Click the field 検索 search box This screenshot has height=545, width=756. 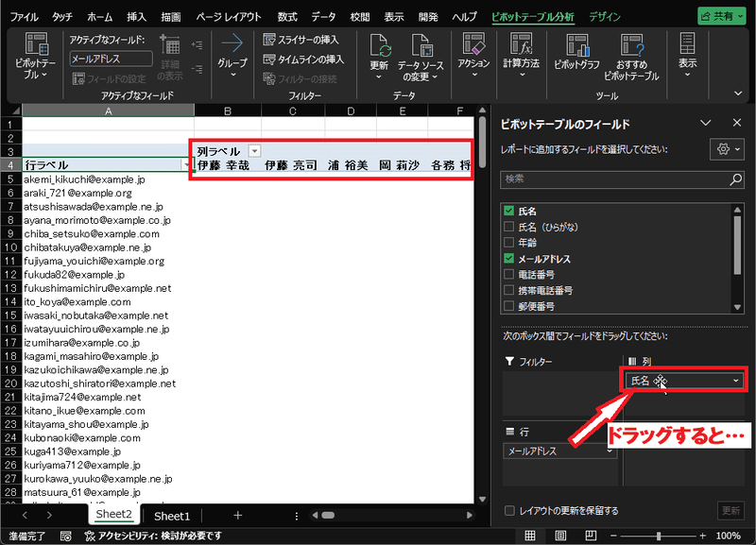pyautogui.click(x=622, y=179)
